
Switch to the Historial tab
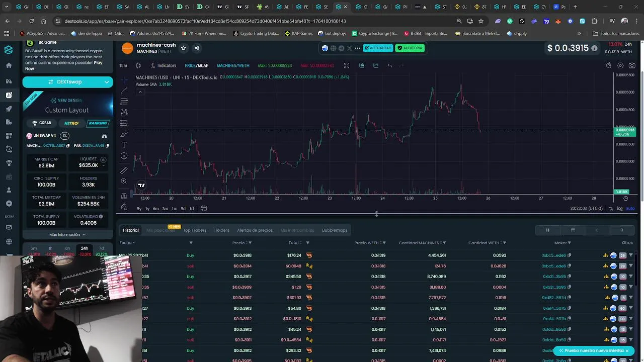pyautogui.click(x=130, y=230)
